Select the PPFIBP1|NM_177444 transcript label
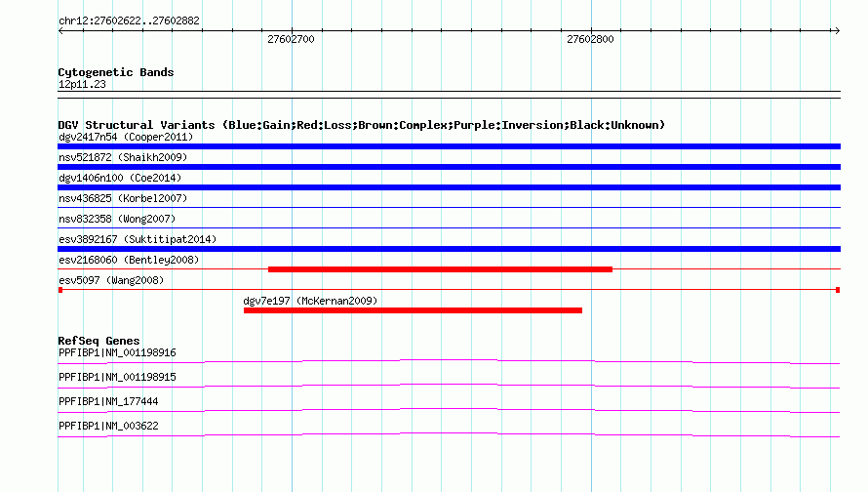The height and width of the screenshot is (492, 868). click(108, 401)
